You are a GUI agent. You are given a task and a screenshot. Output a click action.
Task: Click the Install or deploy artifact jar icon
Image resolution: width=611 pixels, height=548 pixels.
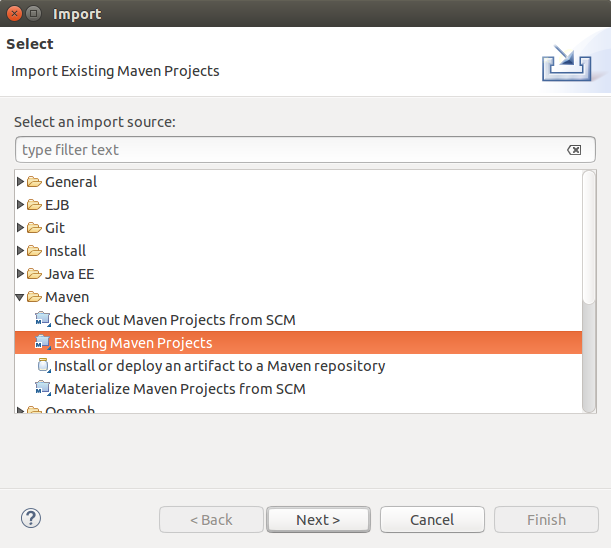[44, 366]
